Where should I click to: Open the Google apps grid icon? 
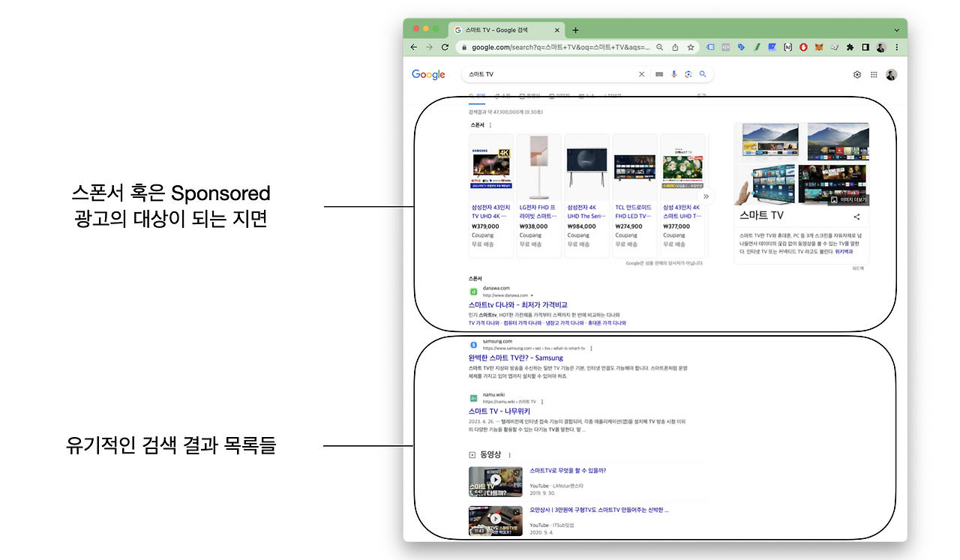(874, 74)
